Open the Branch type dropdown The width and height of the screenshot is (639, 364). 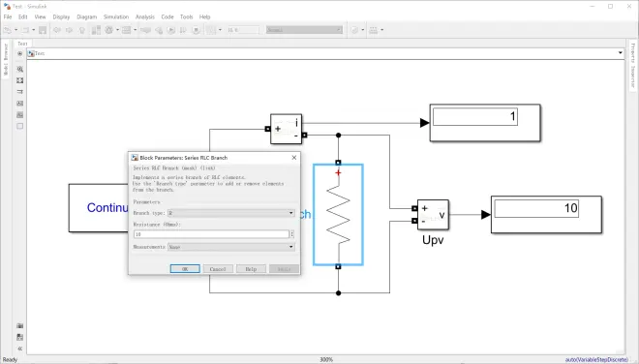click(231, 213)
